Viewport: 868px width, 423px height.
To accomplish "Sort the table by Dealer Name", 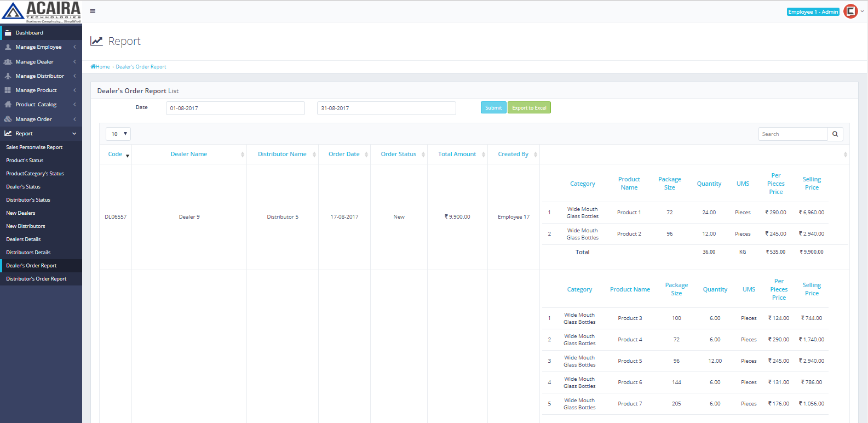I will 188,155.
